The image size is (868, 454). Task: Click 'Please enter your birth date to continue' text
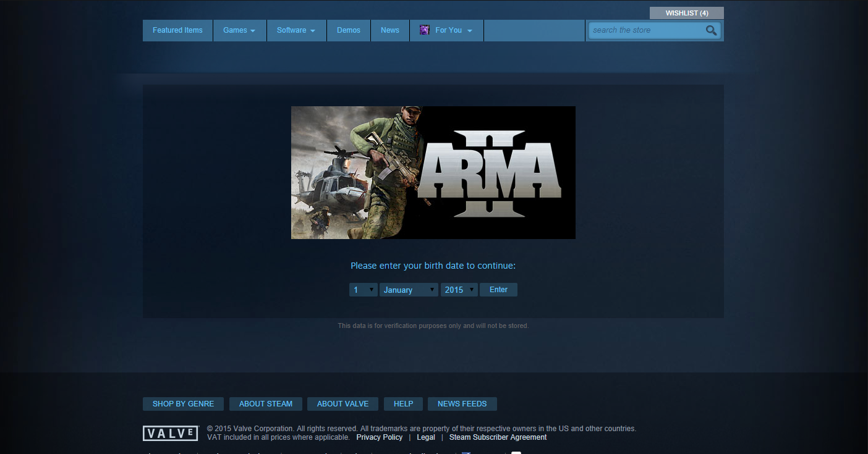433,266
